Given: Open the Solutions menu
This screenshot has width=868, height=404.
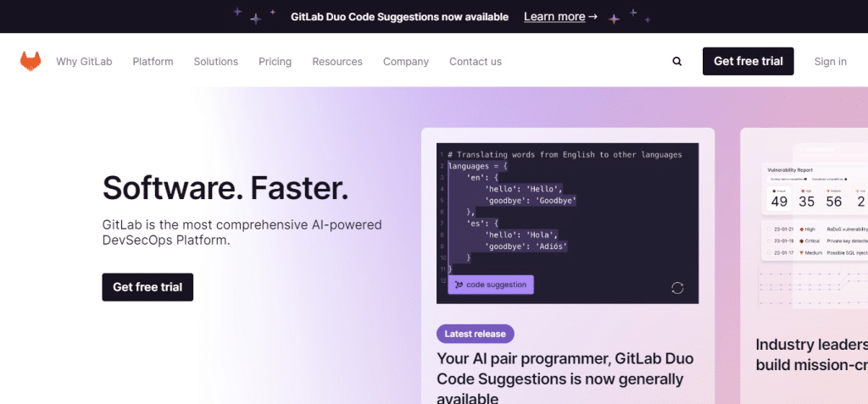Looking at the screenshot, I should 216,62.
